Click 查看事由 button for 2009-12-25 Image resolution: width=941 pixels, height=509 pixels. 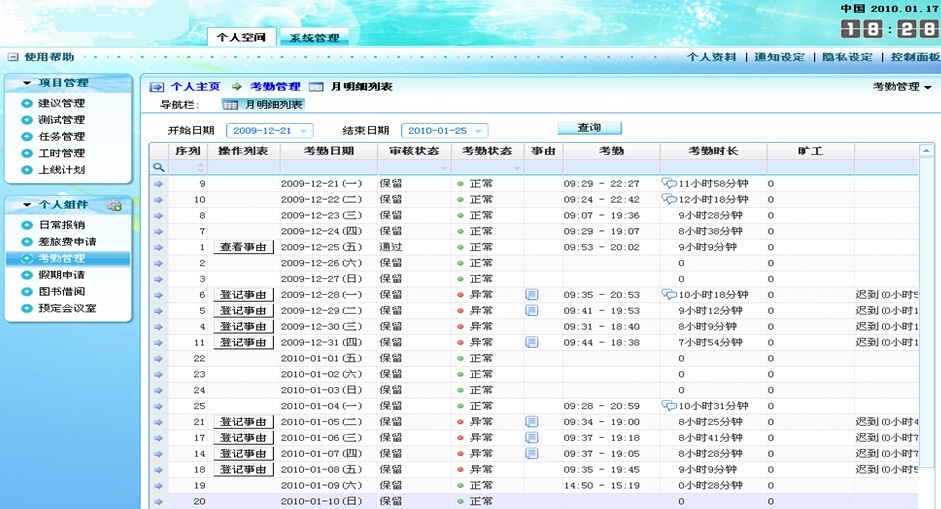[244, 247]
